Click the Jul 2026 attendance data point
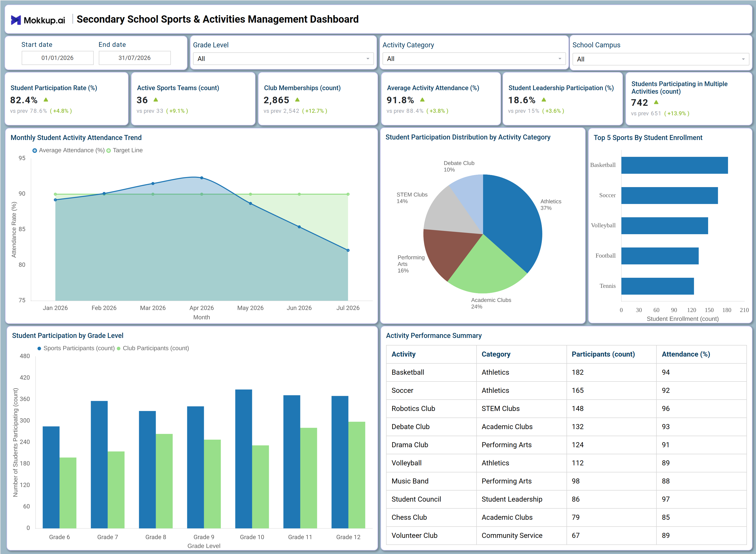This screenshot has width=756, height=554. [348, 250]
